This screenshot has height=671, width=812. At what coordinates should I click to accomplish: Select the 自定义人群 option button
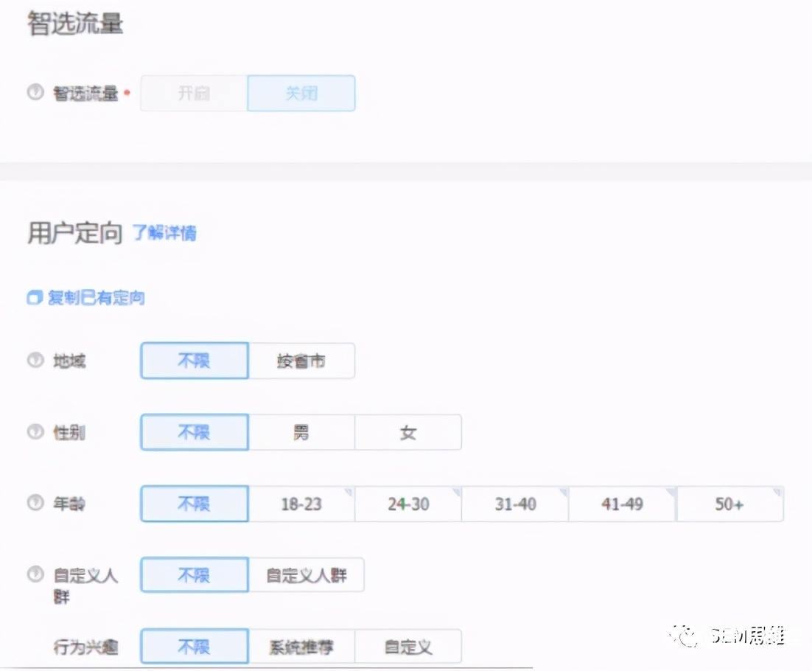(x=307, y=575)
